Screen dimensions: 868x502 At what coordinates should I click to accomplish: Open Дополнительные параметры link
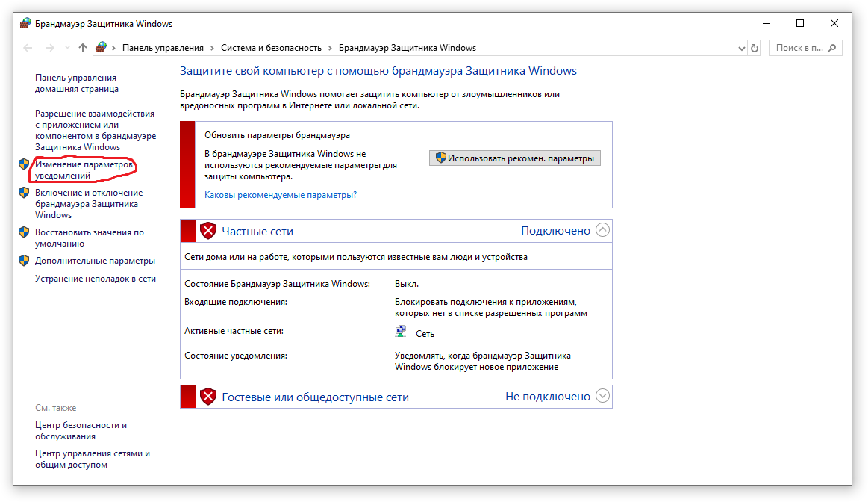point(95,261)
